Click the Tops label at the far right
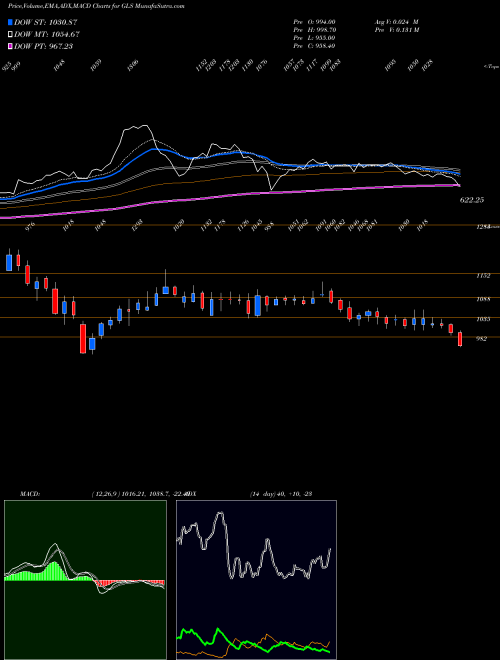Image resolution: width=500 pixels, height=660 pixels. coord(492,67)
